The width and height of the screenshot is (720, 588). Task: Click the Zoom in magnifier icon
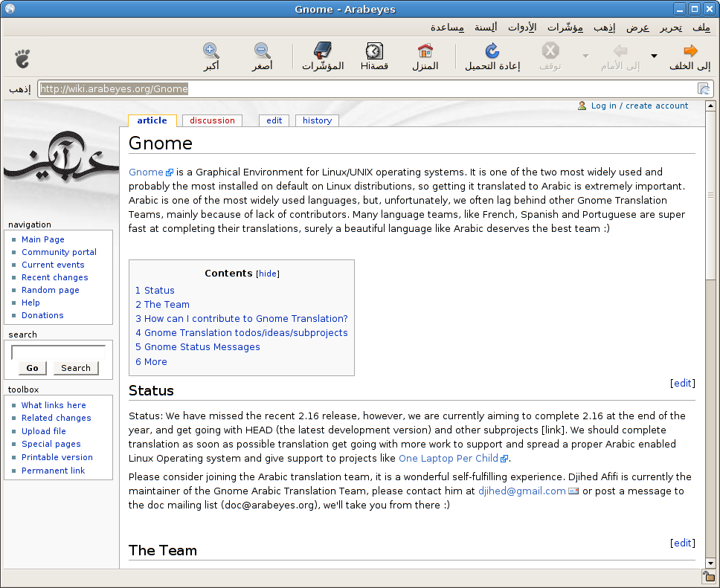click(210, 51)
